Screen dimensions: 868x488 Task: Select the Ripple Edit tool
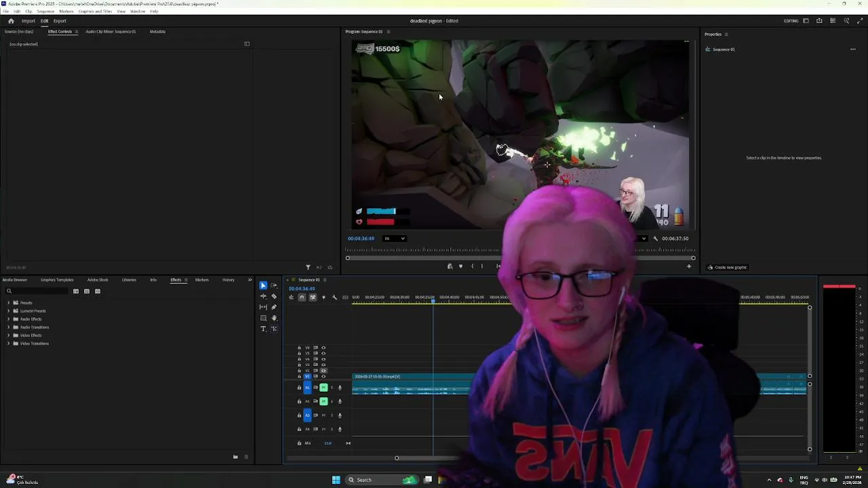tap(263, 296)
